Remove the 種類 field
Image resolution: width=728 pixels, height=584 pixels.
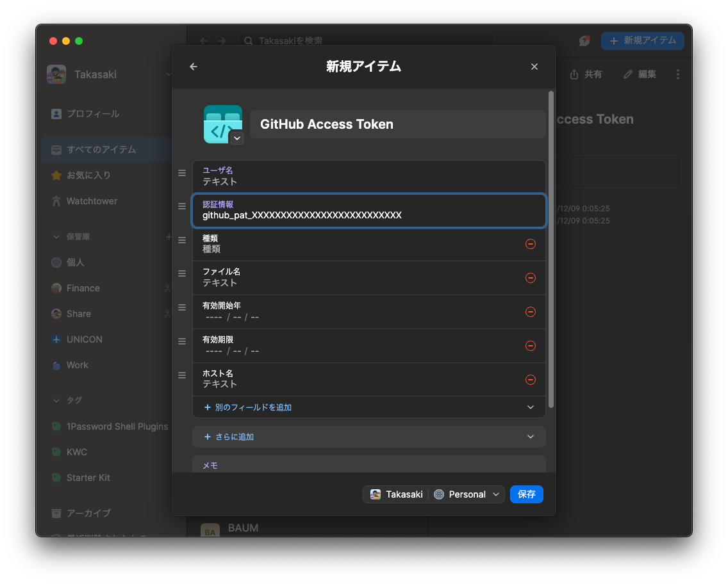pyautogui.click(x=530, y=244)
